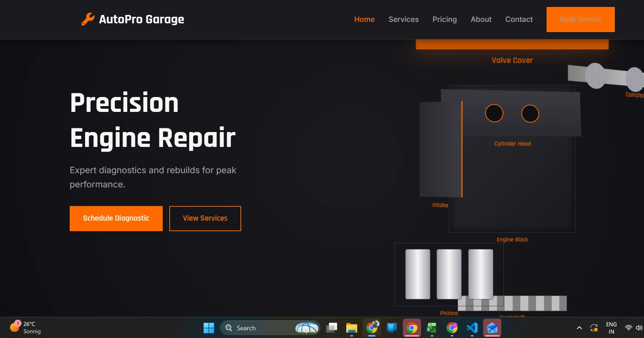Click the AutoPro Garage brand text
This screenshot has width=644, height=338.
click(142, 19)
